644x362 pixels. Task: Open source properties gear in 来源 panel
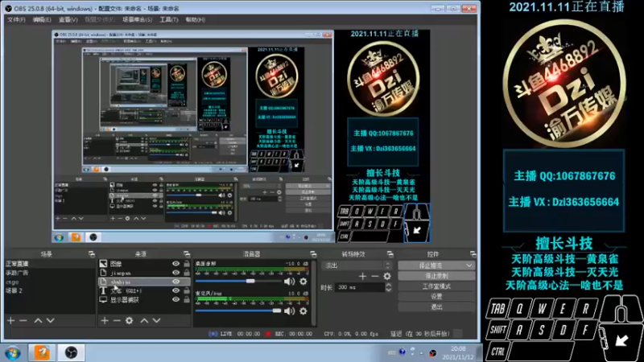coord(130,320)
